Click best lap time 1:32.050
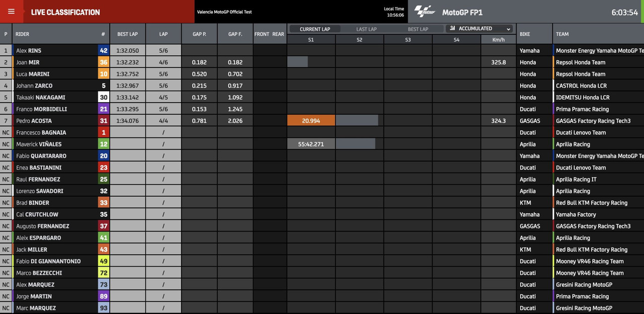Viewport: 644px width, 314px height. pos(127,51)
